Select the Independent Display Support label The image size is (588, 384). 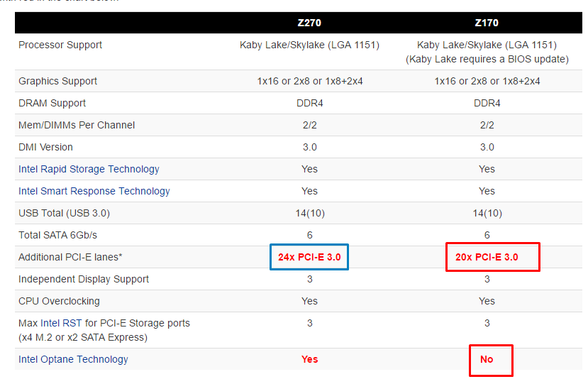pyautogui.click(x=84, y=279)
